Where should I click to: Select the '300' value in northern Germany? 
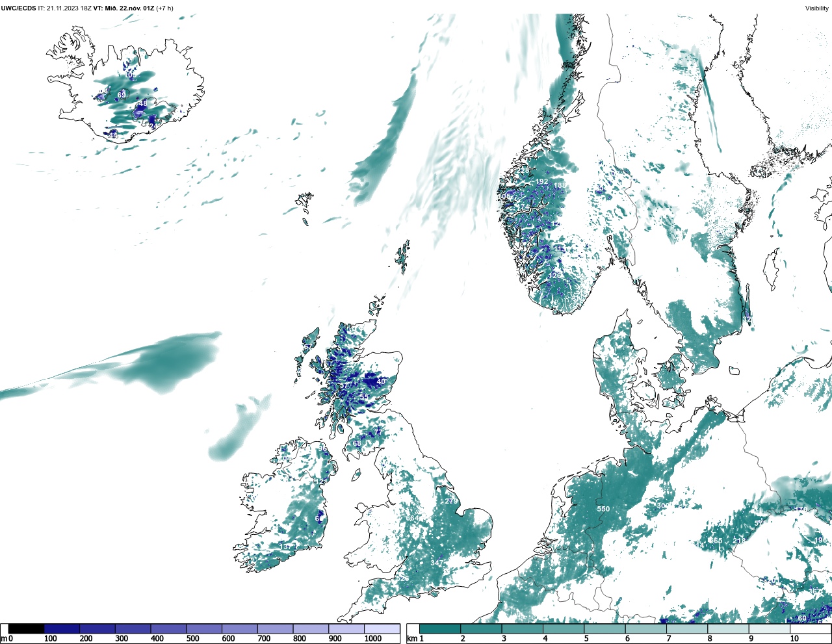coord(664,506)
